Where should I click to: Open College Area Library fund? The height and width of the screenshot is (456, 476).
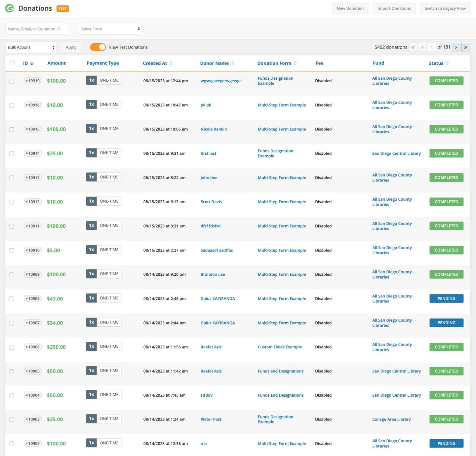(x=391, y=419)
